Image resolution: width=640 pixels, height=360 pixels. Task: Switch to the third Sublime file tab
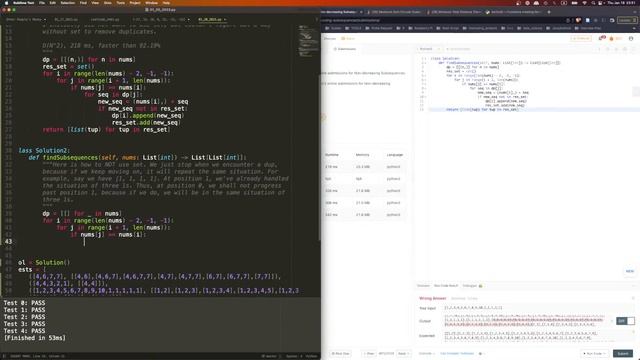point(105,19)
